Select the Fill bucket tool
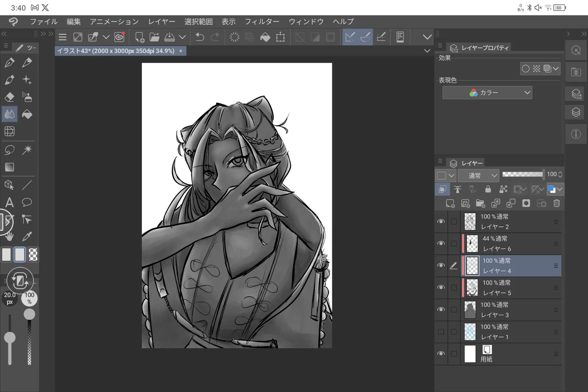 tap(27, 114)
